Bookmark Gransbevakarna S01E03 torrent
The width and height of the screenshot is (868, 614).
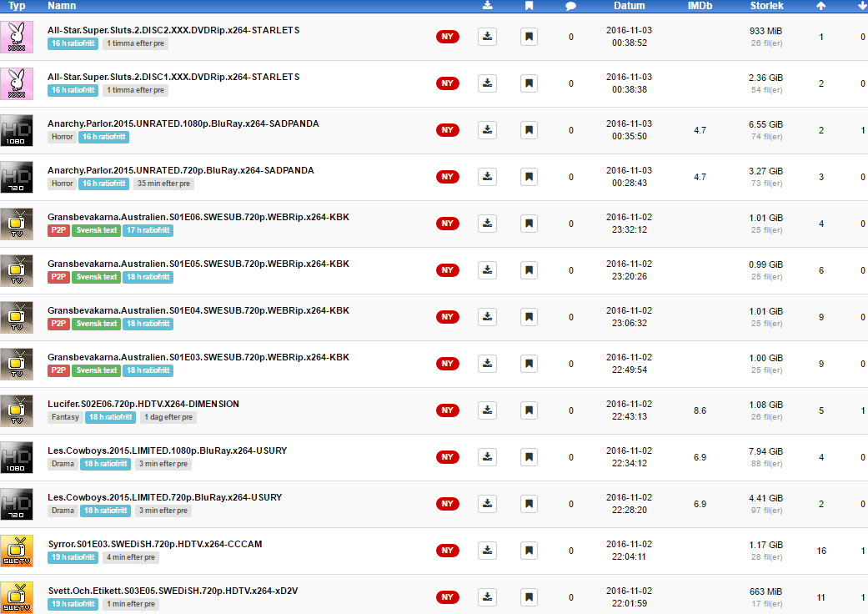[529, 364]
